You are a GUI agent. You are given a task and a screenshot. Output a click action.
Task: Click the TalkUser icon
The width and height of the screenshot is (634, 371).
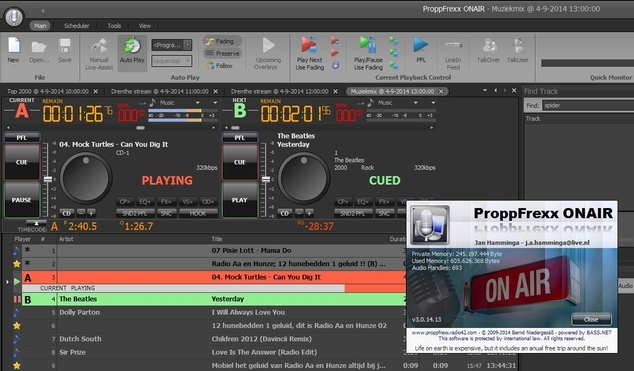(x=518, y=45)
